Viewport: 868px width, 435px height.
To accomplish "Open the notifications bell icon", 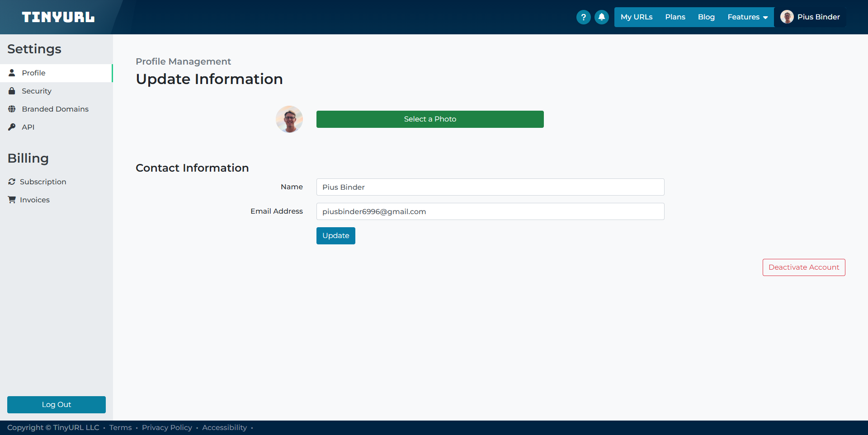I will (601, 17).
